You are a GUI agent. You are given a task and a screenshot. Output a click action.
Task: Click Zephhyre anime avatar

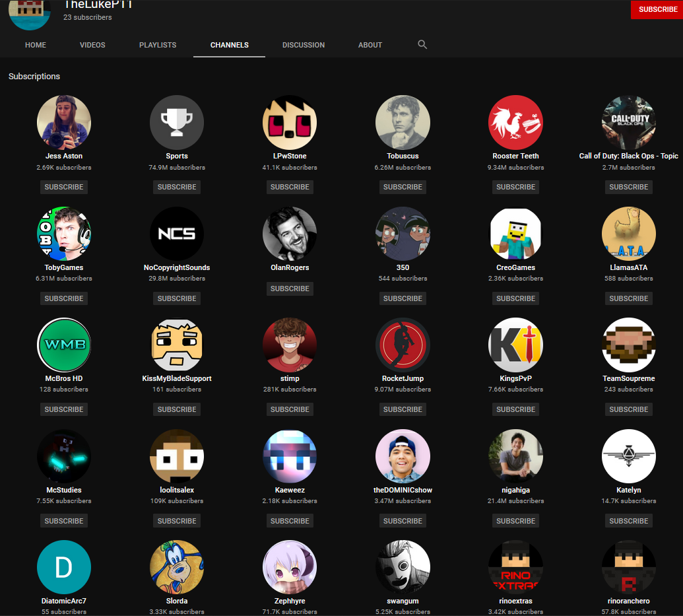(x=290, y=567)
